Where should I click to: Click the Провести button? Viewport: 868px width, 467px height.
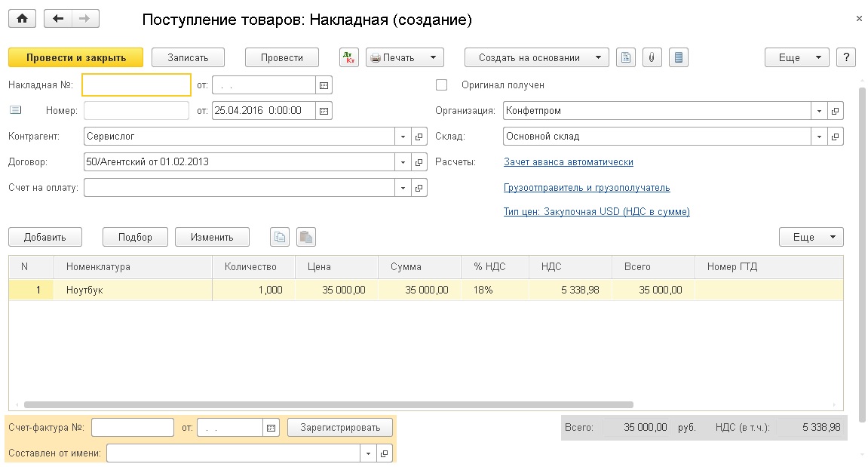click(282, 57)
